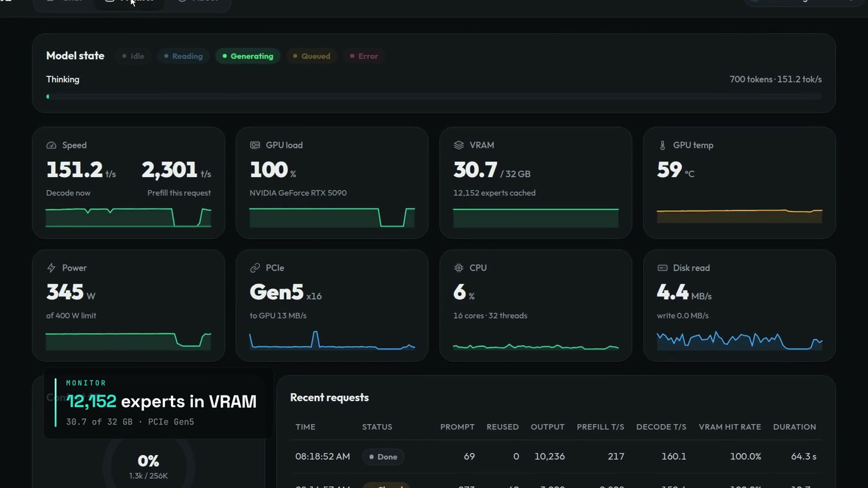Sort by the PREFILL T/S column header

pos(601,427)
